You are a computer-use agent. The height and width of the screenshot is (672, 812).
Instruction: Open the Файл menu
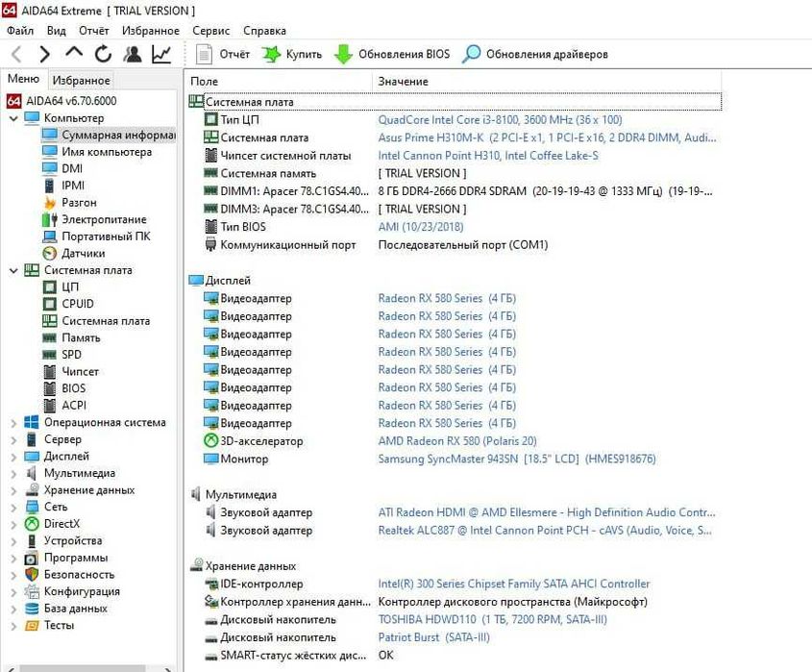click(20, 31)
